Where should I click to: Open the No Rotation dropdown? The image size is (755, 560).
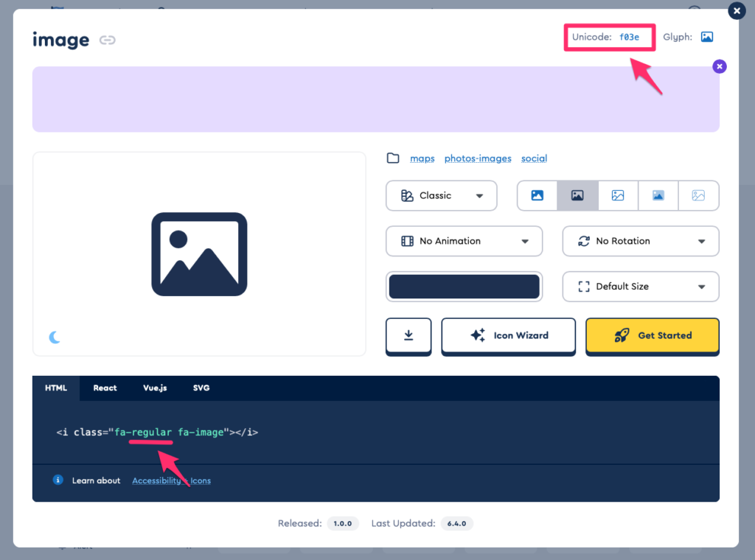click(x=641, y=241)
